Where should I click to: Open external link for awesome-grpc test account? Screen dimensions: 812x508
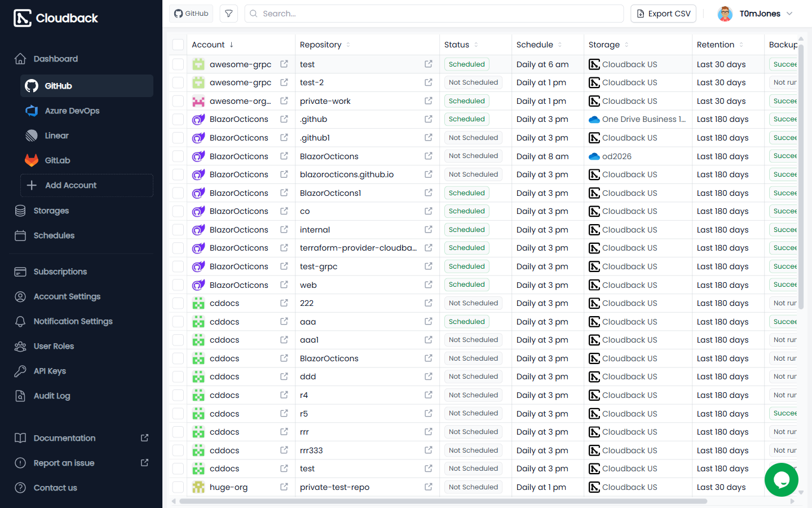point(284,64)
